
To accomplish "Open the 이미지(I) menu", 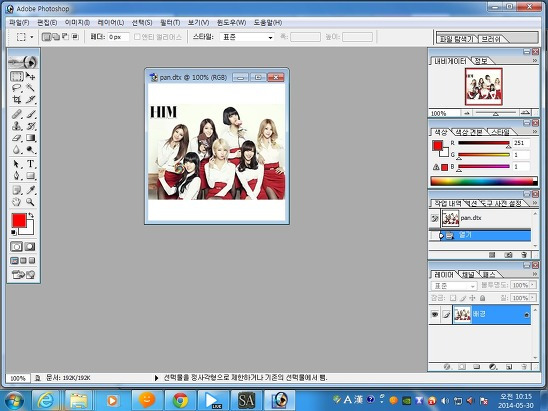I will (77, 23).
